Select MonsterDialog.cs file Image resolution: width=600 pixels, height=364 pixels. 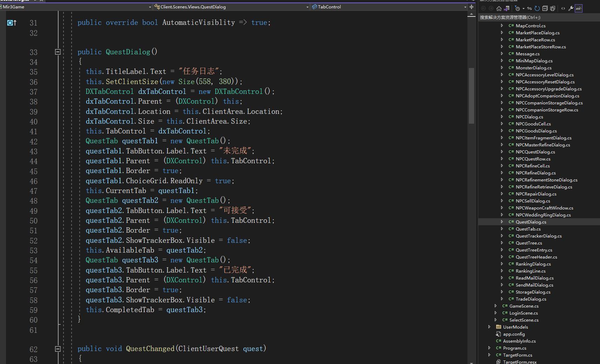(534, 68)
